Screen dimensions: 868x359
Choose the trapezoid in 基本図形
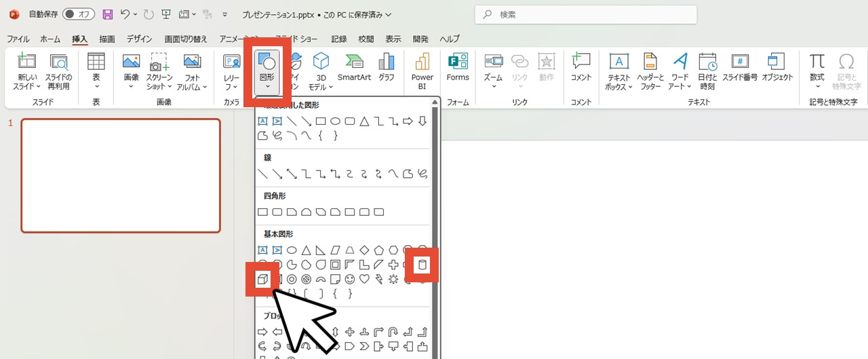point(350,250)
